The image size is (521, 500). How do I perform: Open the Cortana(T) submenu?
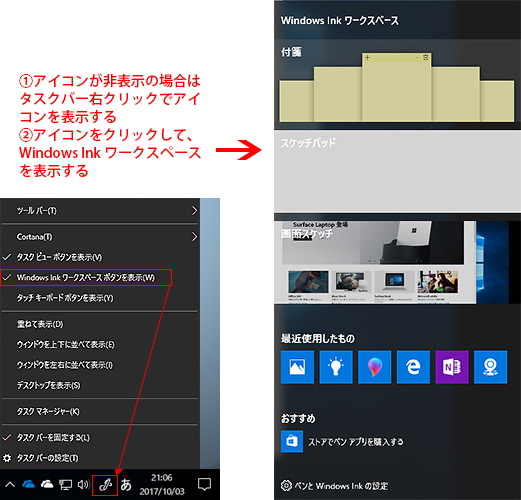pyautogui.click(x=100, y=237)
